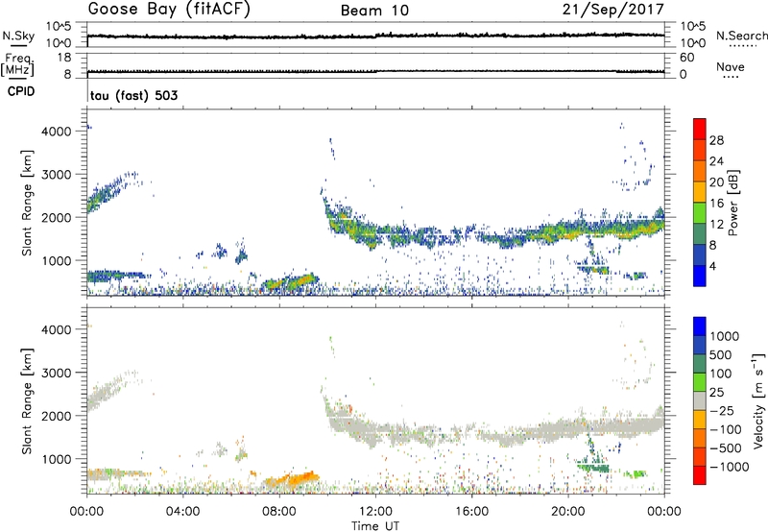
Task: Pick the teal 8–12 dB Power colorbar segment
Action: (x=700, y=233)
